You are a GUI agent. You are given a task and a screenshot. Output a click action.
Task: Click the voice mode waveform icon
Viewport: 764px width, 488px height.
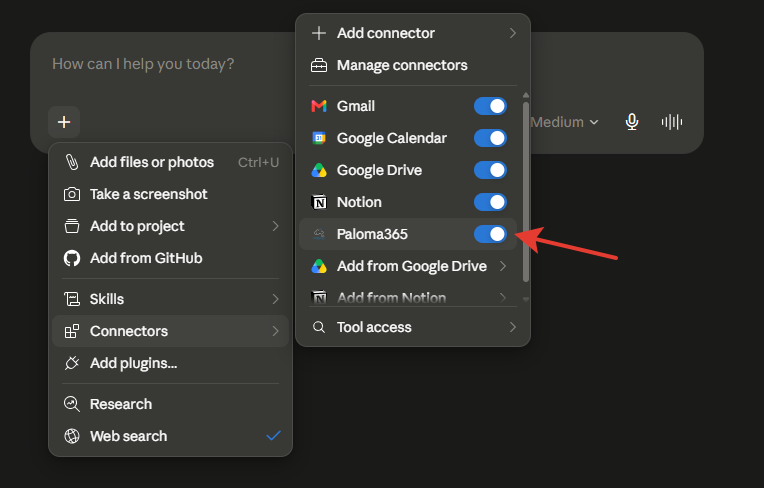pos(672,122)
